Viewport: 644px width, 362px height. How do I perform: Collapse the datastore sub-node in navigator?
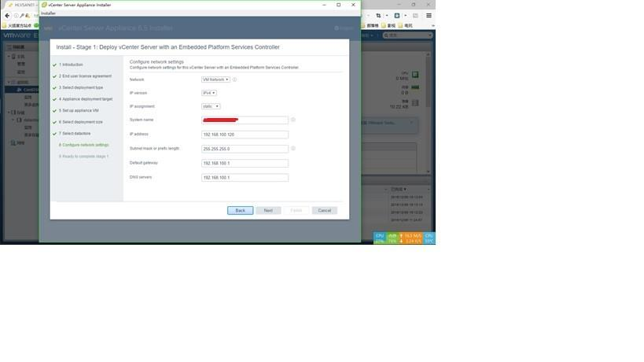click(13, 120)
